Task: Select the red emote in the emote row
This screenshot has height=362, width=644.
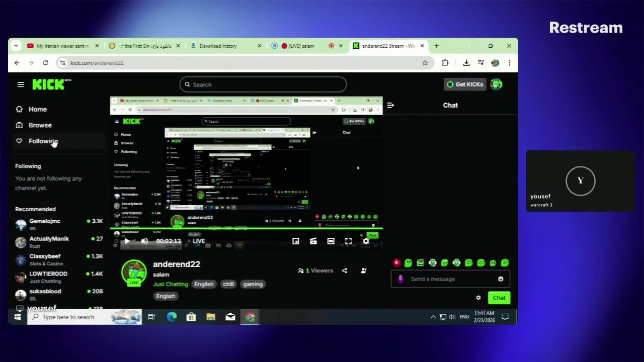Action: click(x=396, y=262)
